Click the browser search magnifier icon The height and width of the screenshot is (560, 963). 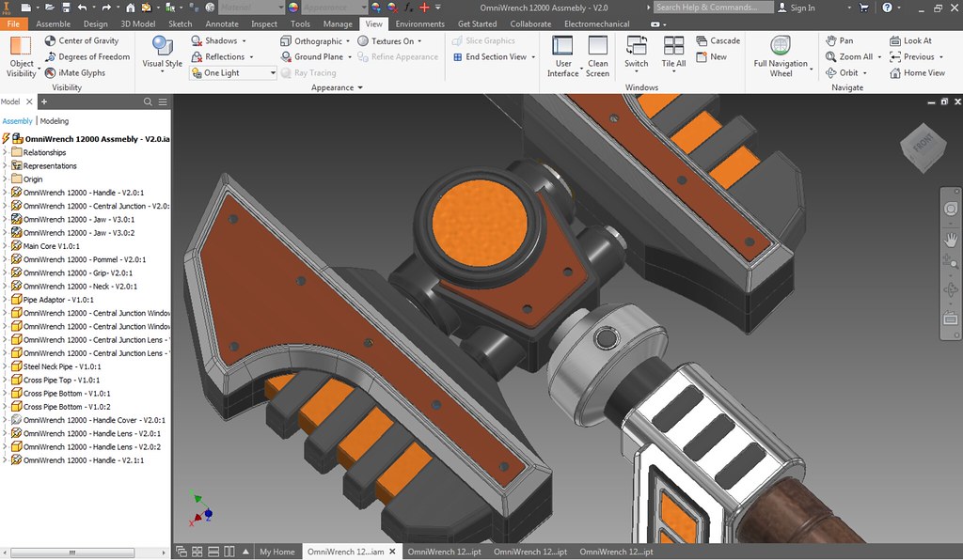148,101
